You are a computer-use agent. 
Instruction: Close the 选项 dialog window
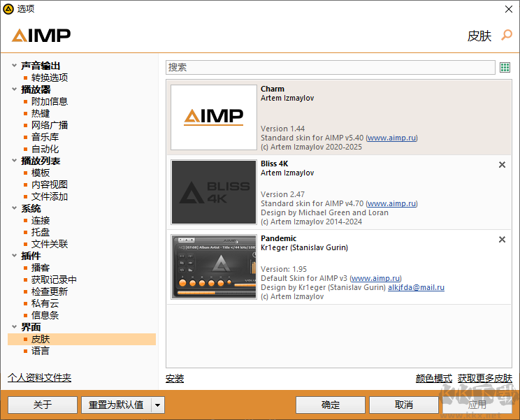pyautogui.click(x=509, y=9)
